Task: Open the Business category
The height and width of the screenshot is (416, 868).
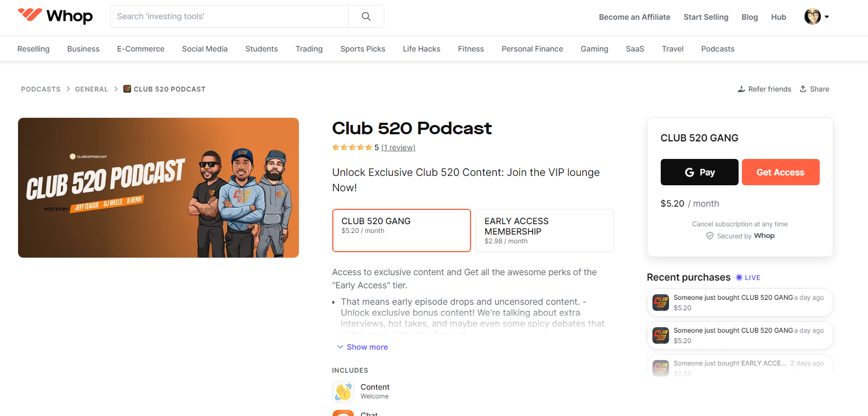Action: click(83, 49)
